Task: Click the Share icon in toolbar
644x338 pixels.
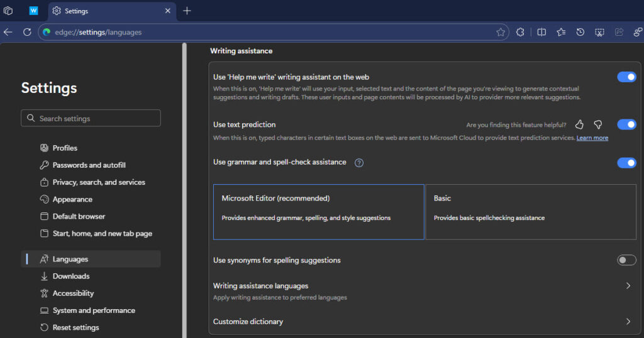Action: (619, 32)
